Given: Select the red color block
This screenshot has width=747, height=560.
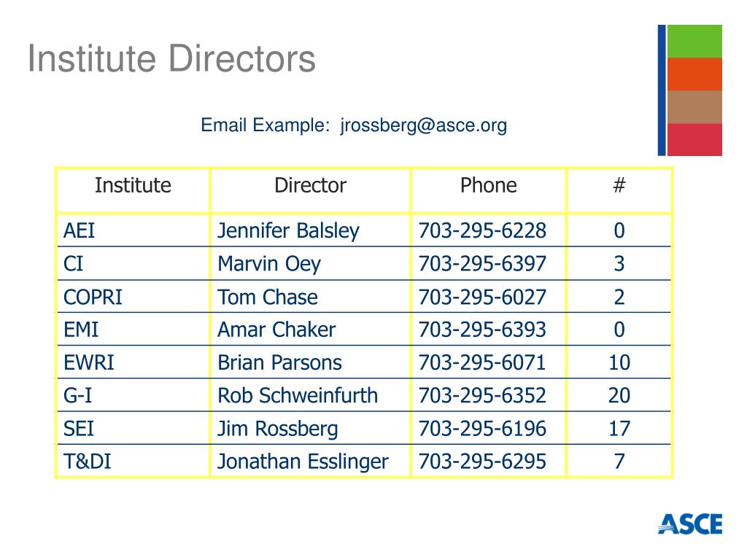Looking at the screenshot, I should click(694, 139).
